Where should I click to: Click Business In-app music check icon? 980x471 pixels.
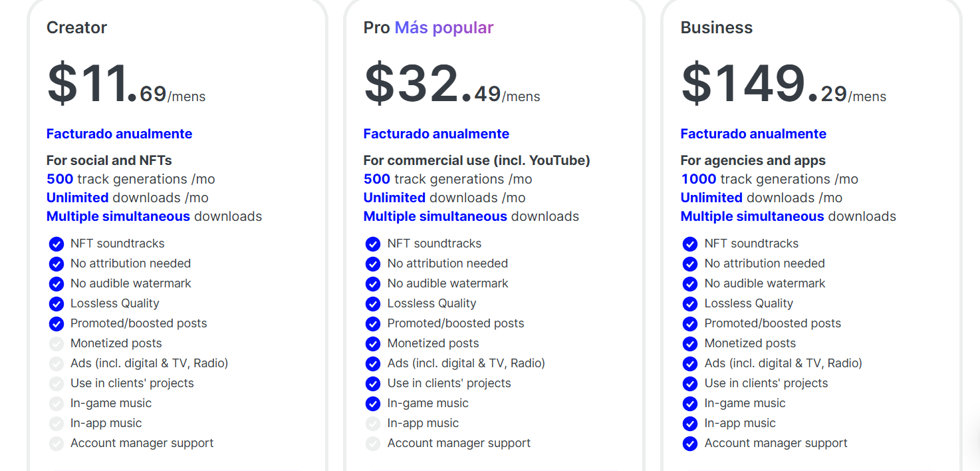point(691,424)
